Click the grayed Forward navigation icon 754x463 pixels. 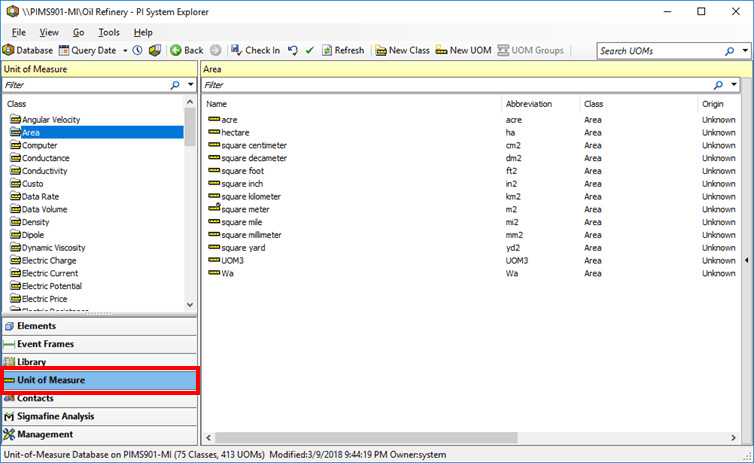coord(215,50)
